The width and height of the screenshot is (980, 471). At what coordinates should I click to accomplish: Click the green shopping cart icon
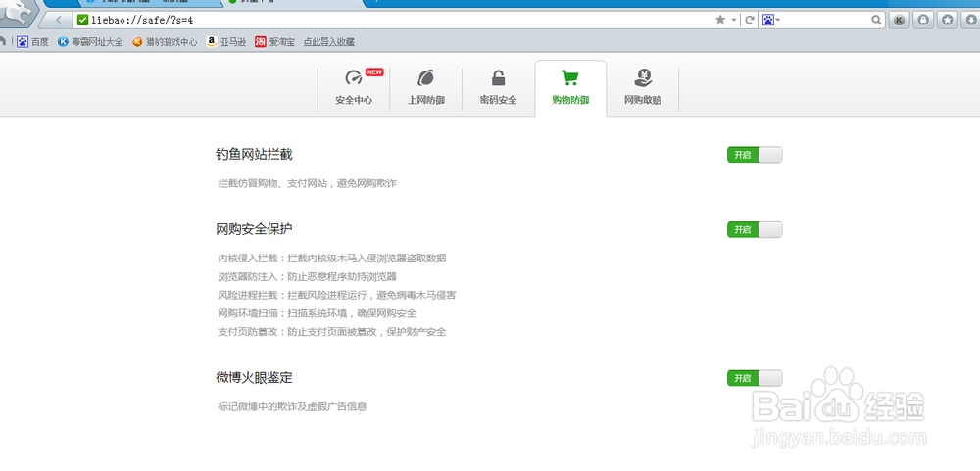pyautogui.click(x=570, y=77)
